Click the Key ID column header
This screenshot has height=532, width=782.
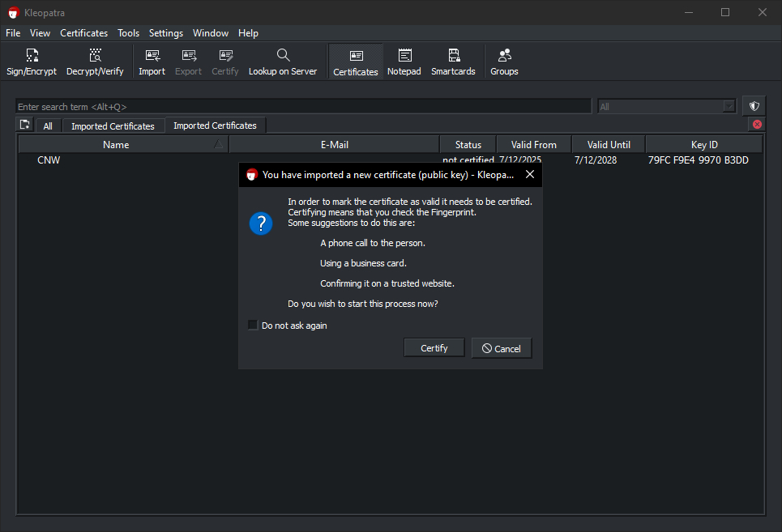[x=704, y=144]
